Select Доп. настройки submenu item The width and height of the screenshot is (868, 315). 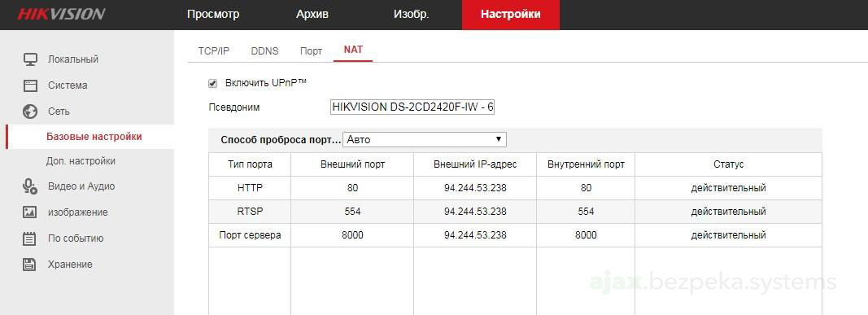(x=81, y=161)
